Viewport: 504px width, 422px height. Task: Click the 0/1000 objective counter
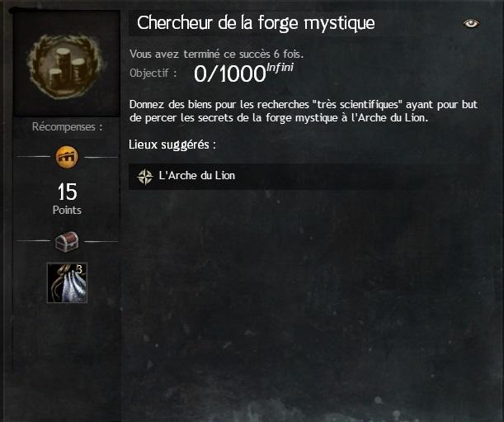coord(230,73)
